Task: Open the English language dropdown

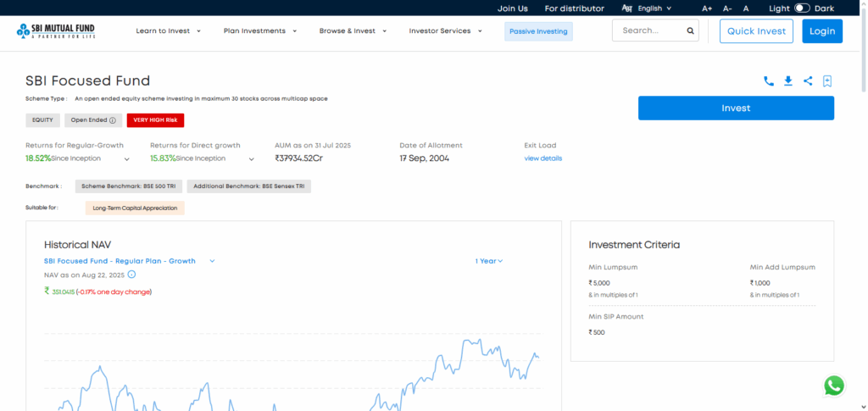Action: [654, 8]
